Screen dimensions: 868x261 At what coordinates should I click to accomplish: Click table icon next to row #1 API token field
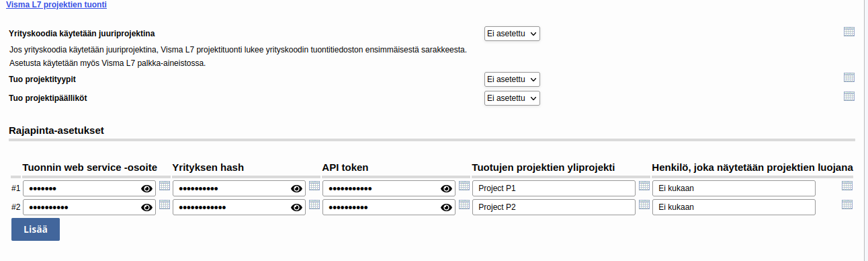[464, 186]
